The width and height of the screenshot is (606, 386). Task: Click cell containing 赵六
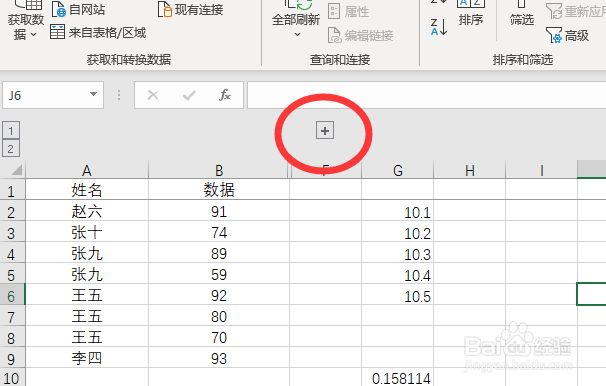coord(87,211)
